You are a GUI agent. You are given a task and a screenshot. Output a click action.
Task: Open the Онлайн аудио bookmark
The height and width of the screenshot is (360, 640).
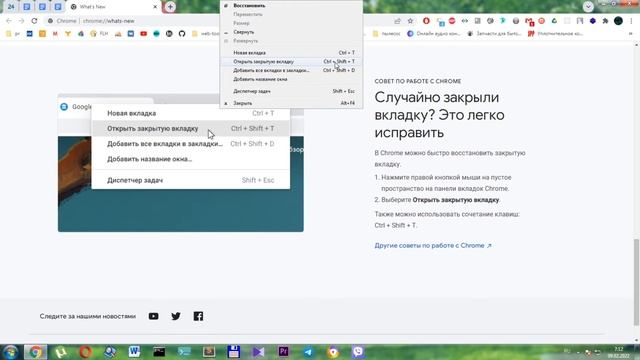(x=433, y=34)
